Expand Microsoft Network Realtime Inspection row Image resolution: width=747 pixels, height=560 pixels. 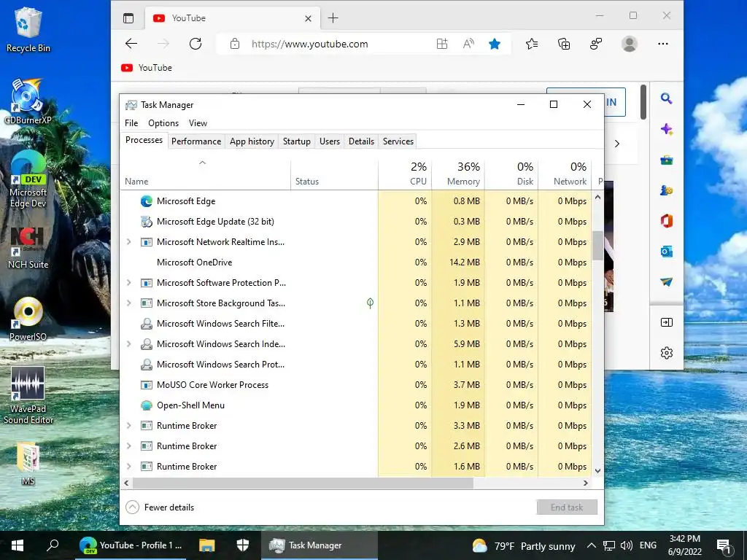128,242
